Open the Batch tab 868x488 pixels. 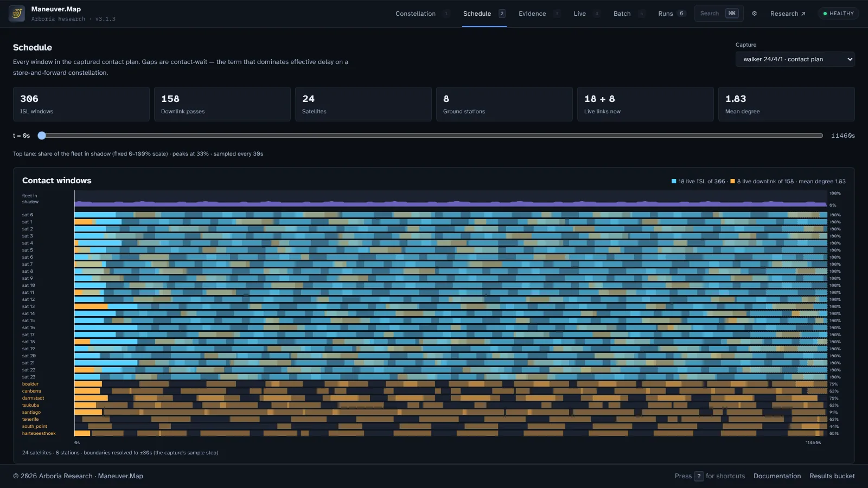pyautogui.click(x=628, y=14)
